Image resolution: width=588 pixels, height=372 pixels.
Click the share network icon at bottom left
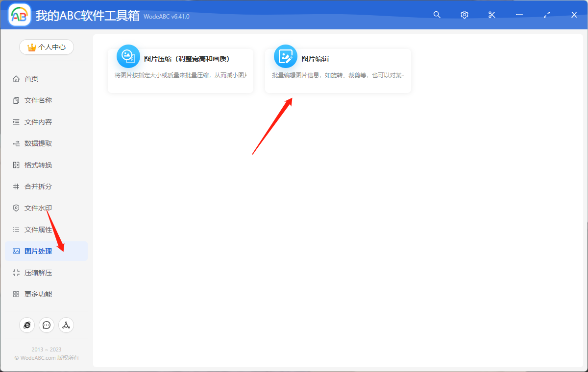pos(66,325)
